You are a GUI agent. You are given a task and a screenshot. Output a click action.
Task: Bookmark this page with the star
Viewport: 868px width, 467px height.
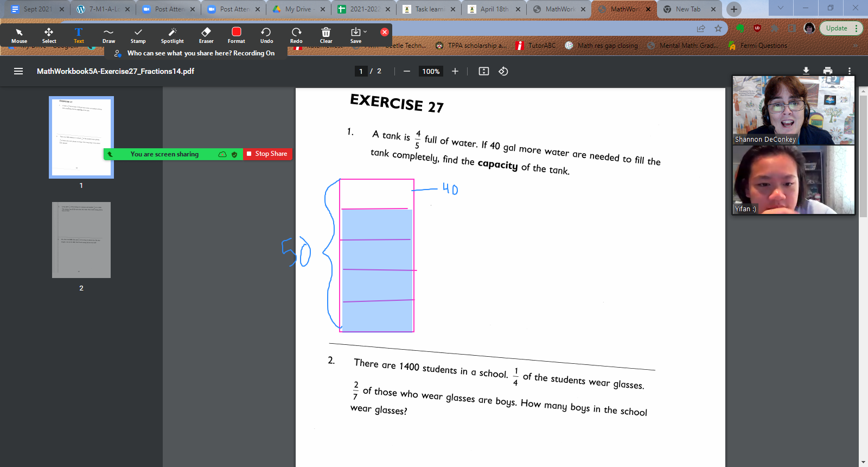[x=718, y=28]
